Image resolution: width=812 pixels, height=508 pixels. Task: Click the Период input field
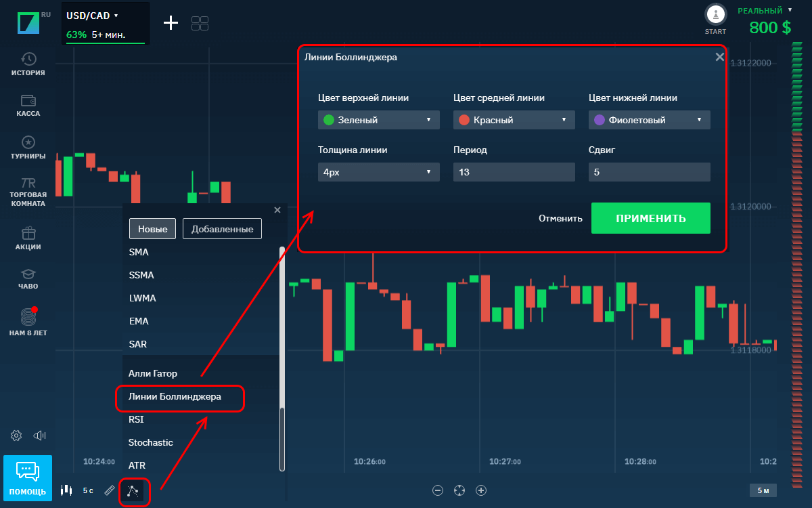point(514,172)
